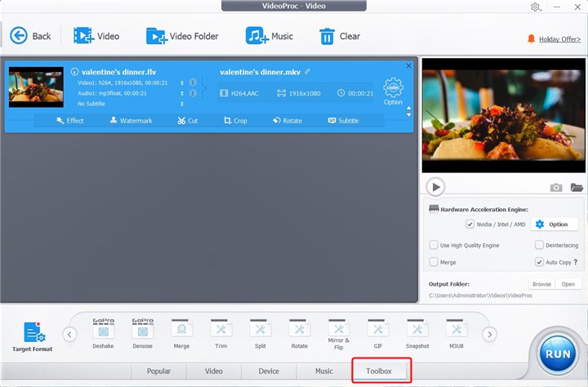Image resolution: width=588 pixels, height=387 pixels.
Task: Open the output folder icon under preview
Action: pyautogui.click(x=577, y=187)
